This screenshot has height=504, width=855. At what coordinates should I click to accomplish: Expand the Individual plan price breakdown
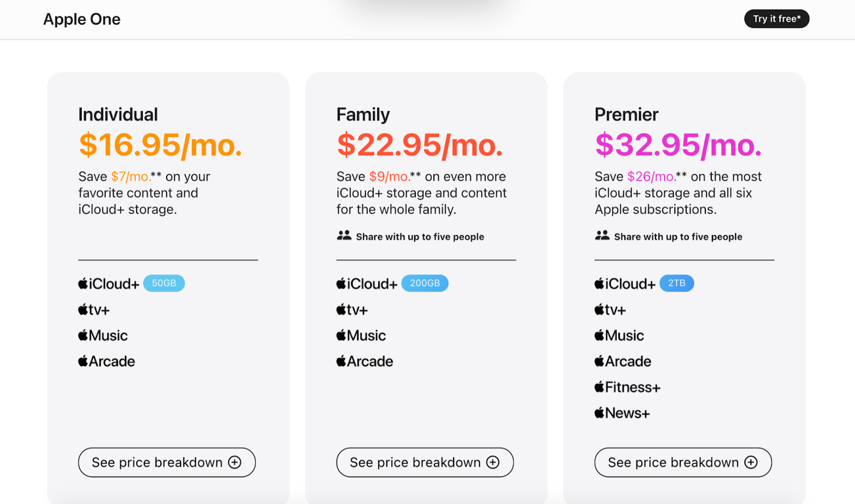[167, 462]
